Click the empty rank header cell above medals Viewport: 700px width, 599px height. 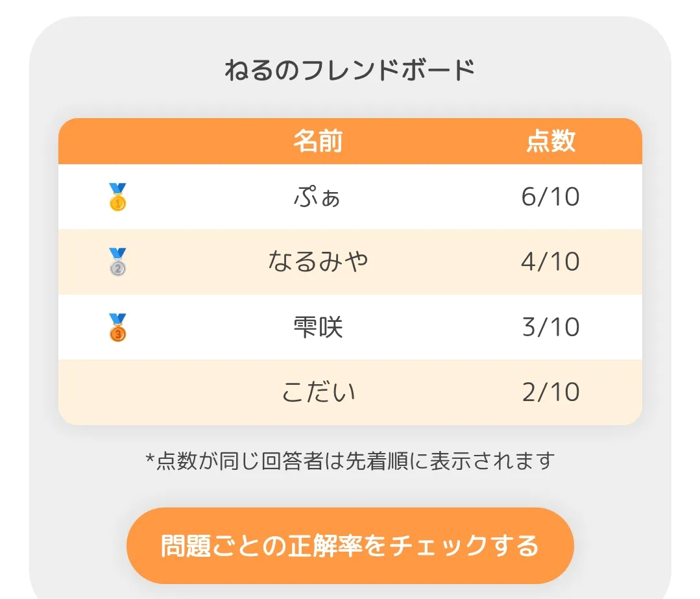(x=118, y=141)
